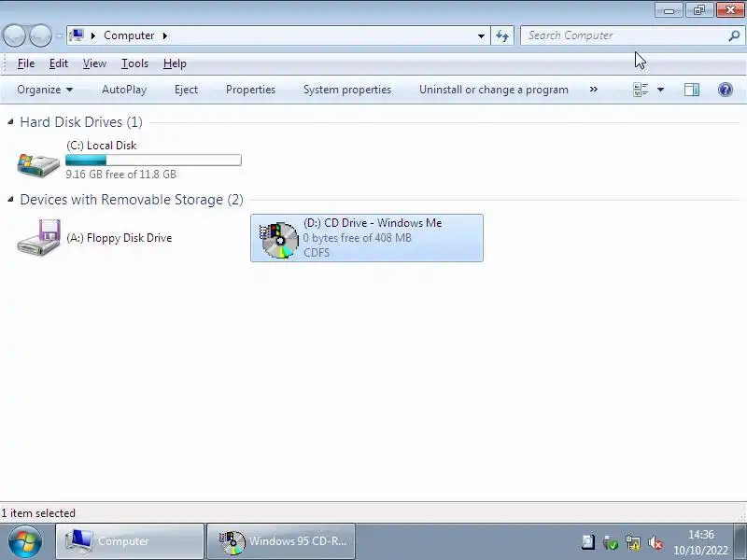Open the Organize dropdown
This screenshot has height=560, width=747.
[x=45, y=90]
